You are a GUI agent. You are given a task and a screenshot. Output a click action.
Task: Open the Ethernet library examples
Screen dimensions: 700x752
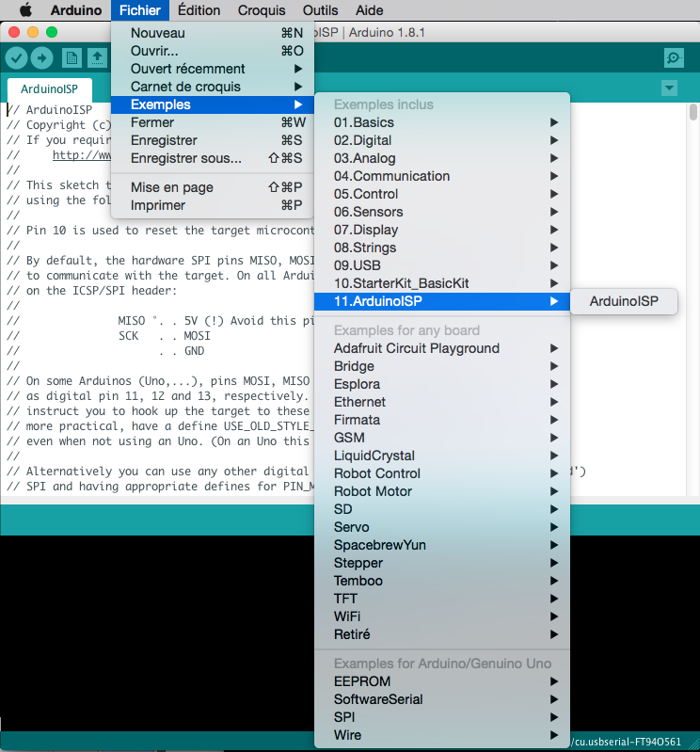(442, 402)
